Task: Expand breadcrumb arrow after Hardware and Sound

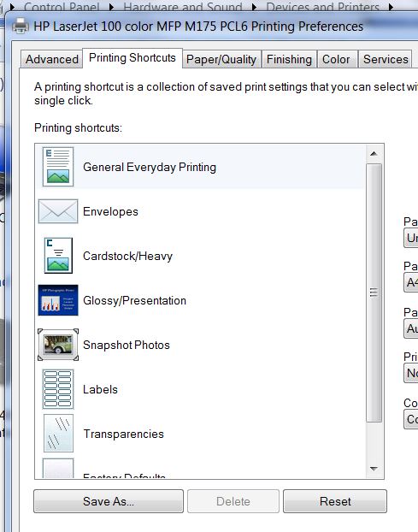Action: 254,7
